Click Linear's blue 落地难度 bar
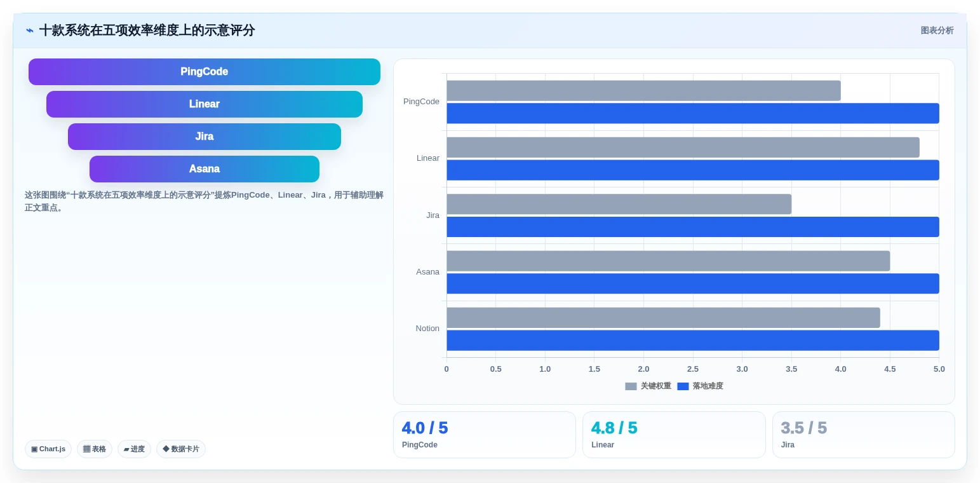Image resolution: width=980 pixels, height=483 pixels. click(x=693, y=170)
